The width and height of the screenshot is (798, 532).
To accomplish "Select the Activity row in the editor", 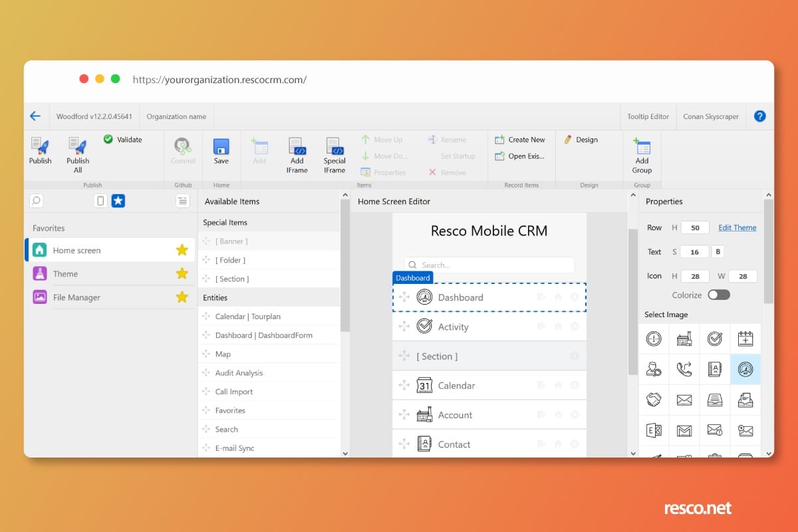I will click(489, 327).
